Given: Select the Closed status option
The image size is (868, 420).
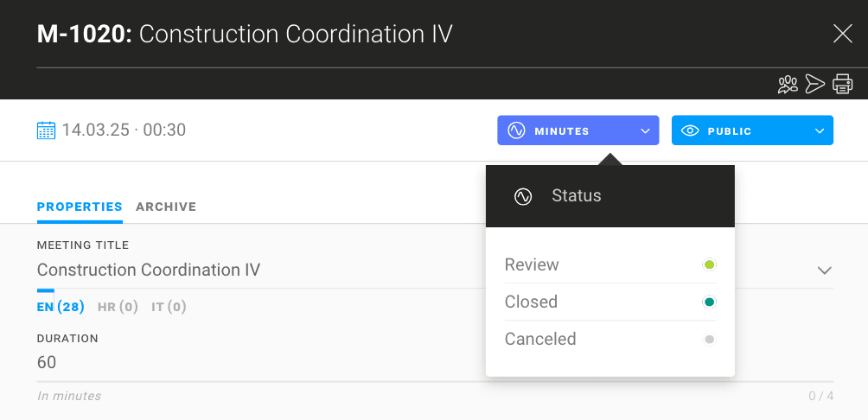Looking at the screenshot, I should pyautogui.click(x=531, y=302).
